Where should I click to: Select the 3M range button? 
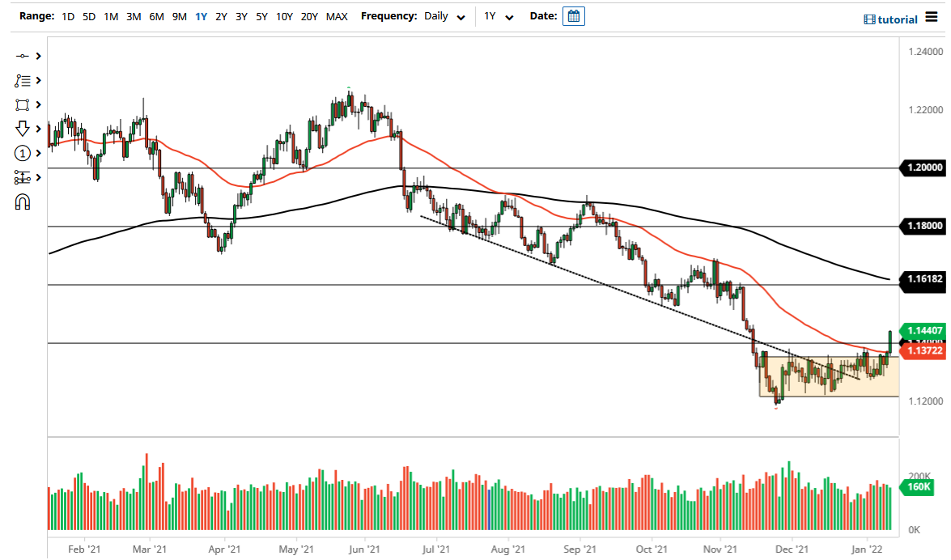133,15
